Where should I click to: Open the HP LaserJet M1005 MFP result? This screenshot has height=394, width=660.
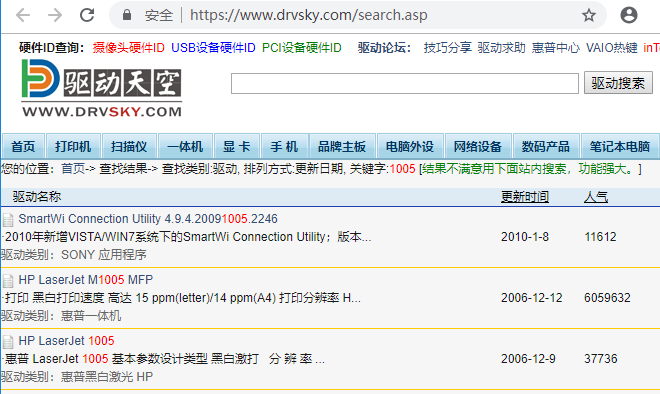[86, 280]
